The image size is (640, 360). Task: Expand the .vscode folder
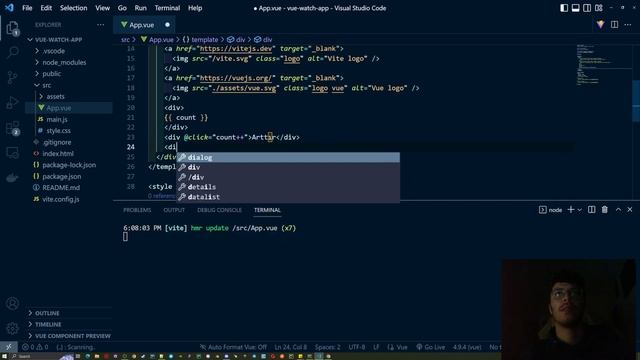[69, 51]
